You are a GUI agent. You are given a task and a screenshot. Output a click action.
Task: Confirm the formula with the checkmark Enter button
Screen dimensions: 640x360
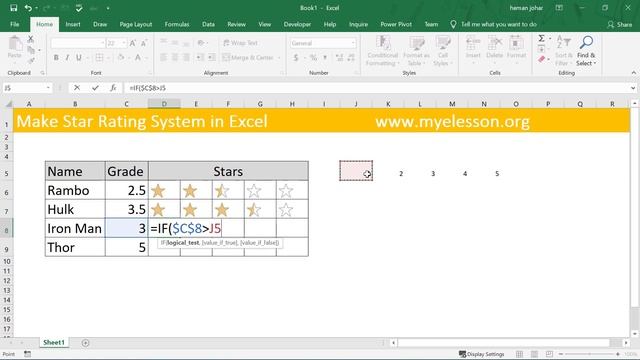click(95, 88)
